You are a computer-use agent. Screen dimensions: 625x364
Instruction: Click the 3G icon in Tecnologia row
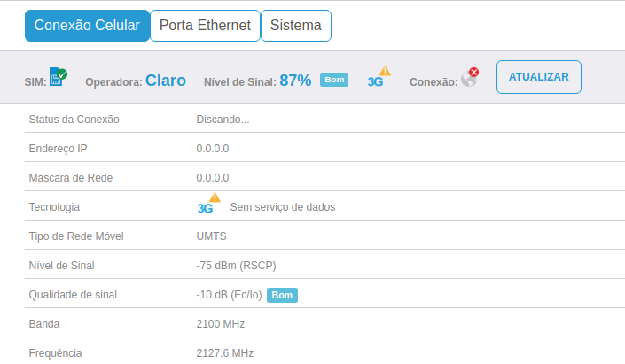coord(208,205)
